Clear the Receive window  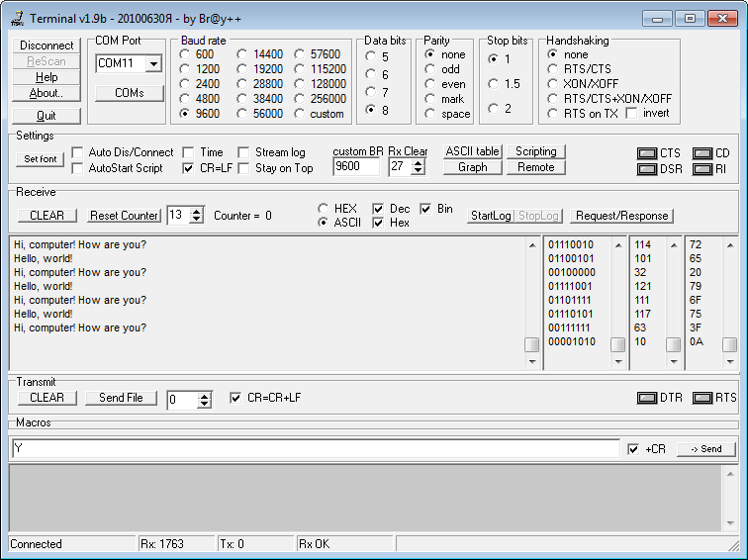47,216
